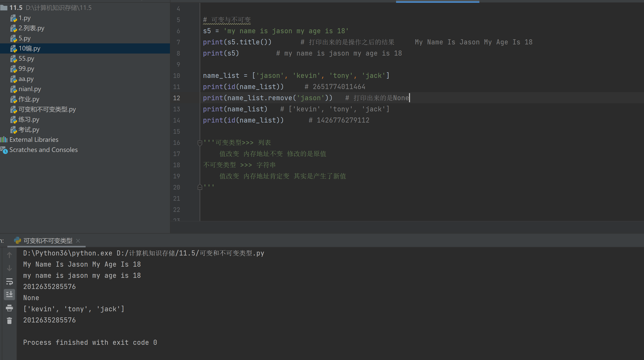Click the print icon in run toolbar

[9, 308]
